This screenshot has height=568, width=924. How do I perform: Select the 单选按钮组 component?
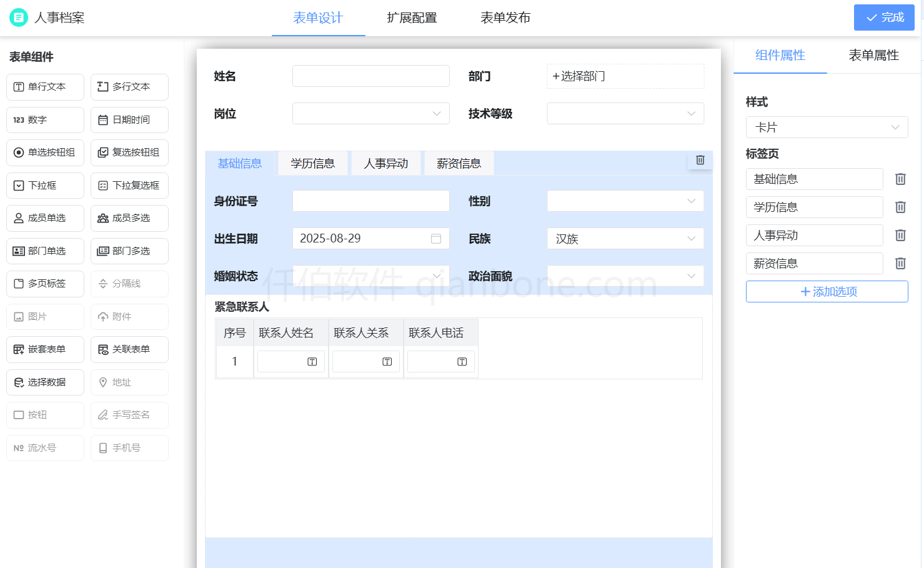point(45,152)
